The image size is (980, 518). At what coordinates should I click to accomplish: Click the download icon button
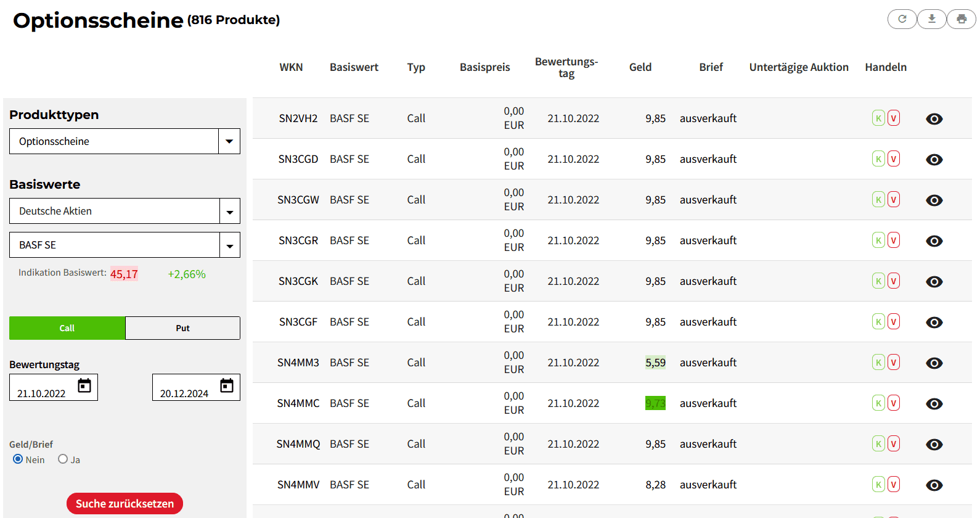(932, 19)
